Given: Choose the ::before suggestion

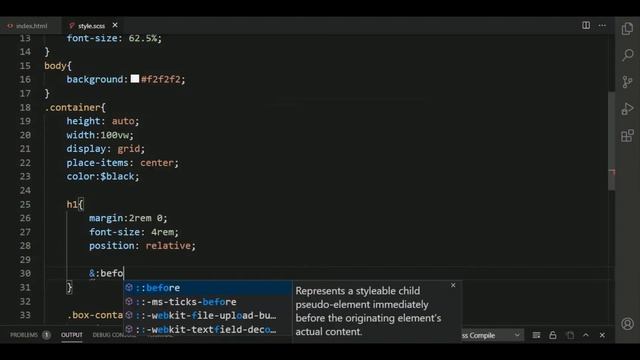Looking at the screenshot, I should point(208,288).
